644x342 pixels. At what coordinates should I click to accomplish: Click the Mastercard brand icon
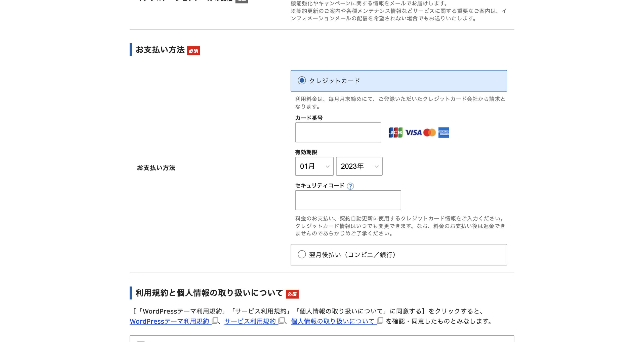[430, 132]
